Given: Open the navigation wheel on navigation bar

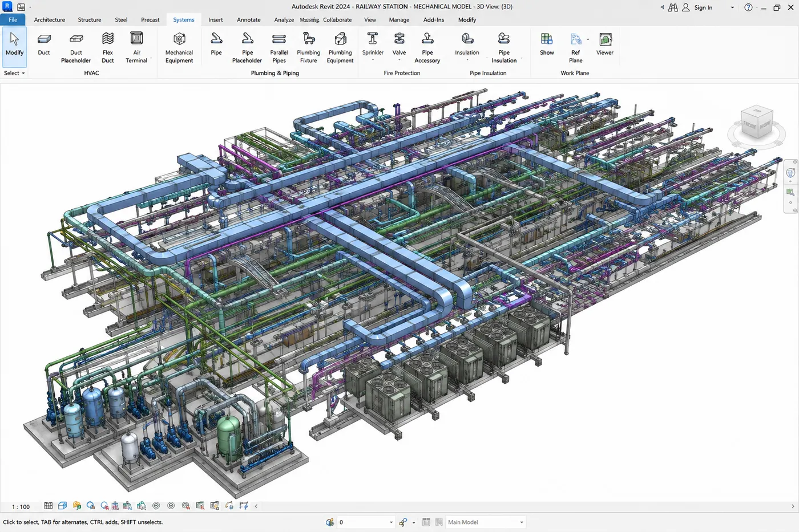Looking at the screenshot, I should [x=790, y=173].
